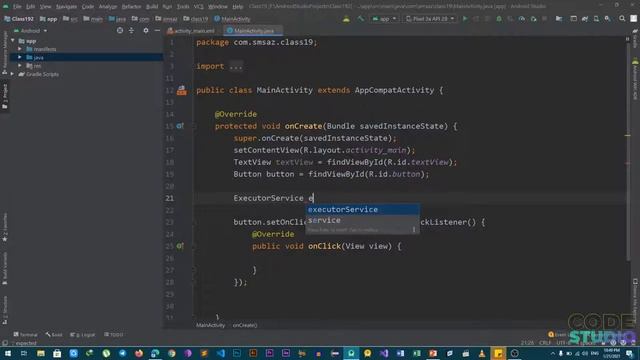This screenshot has width=640, height=360.
Task: Expand the res folder
Action: coord(20,66)
